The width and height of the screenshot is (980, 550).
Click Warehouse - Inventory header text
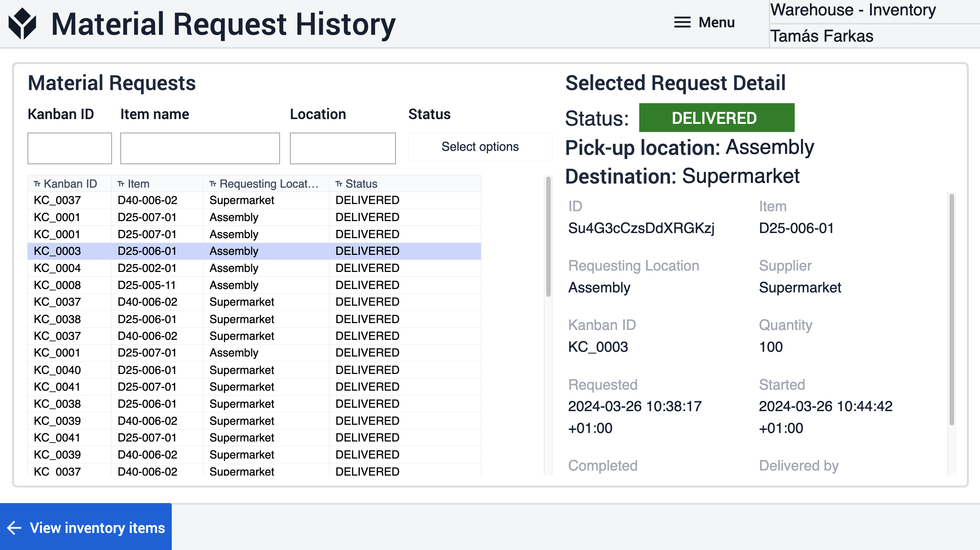click(x=853, y=10)
